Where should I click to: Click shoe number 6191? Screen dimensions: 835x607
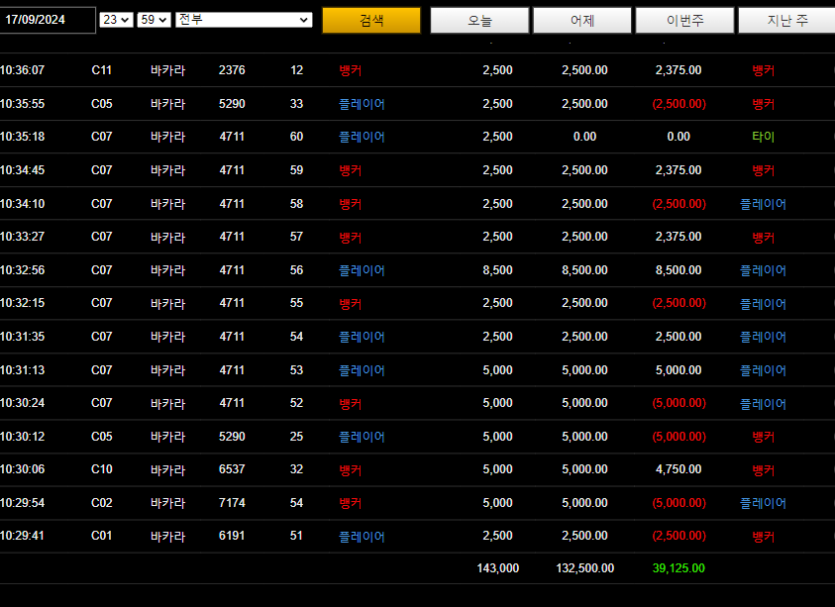coord(232,536)
